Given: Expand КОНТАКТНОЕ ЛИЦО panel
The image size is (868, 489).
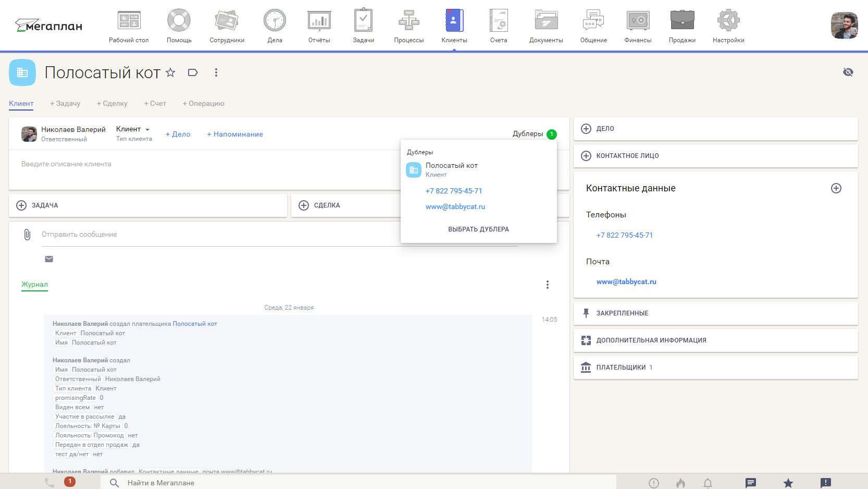Looking at the screenshot, I should (716, 156).
